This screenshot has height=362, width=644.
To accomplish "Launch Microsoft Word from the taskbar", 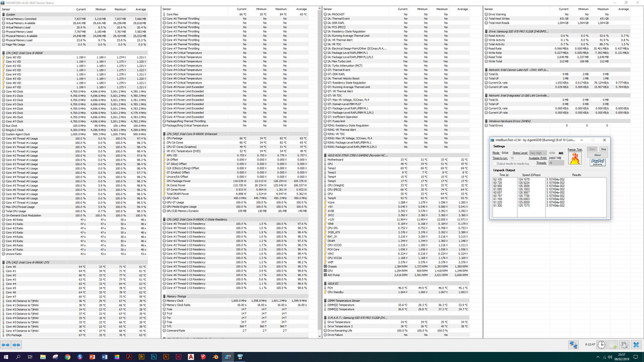I will tap(104, 357).
